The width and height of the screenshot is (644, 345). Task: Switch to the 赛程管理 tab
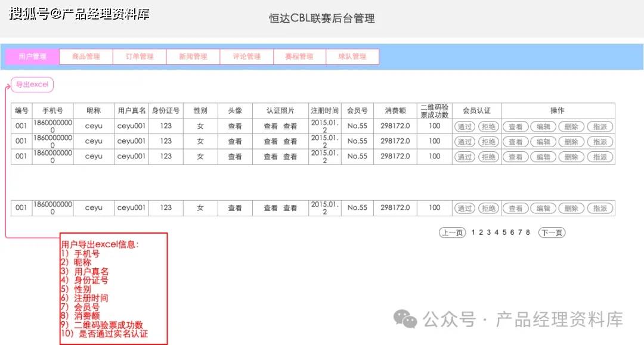click(299, 56)
